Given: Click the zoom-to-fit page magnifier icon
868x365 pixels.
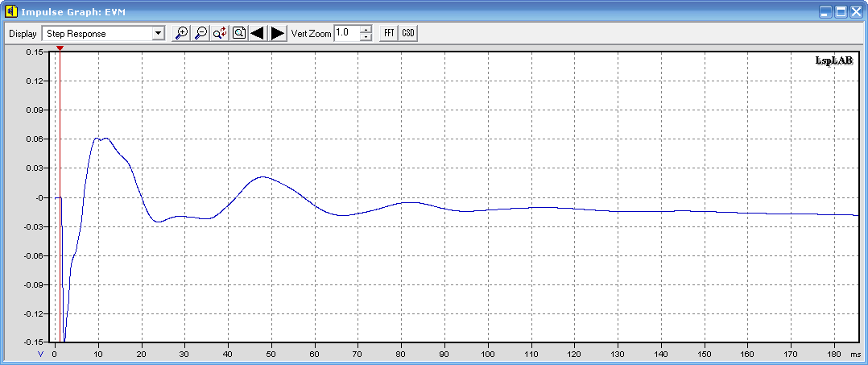Looking at the screenshot, I should (x=239, y=33).
